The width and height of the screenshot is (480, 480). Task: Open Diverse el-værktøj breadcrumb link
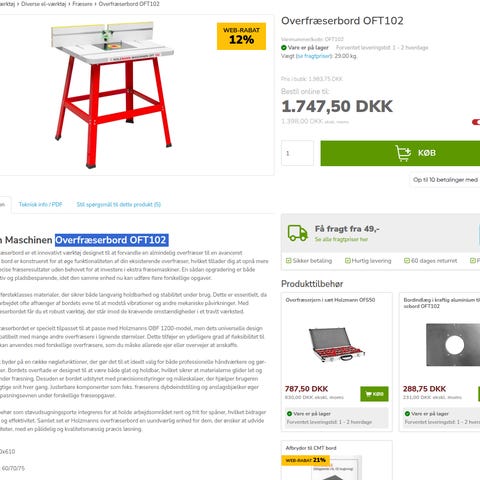[x=44, y=4]
